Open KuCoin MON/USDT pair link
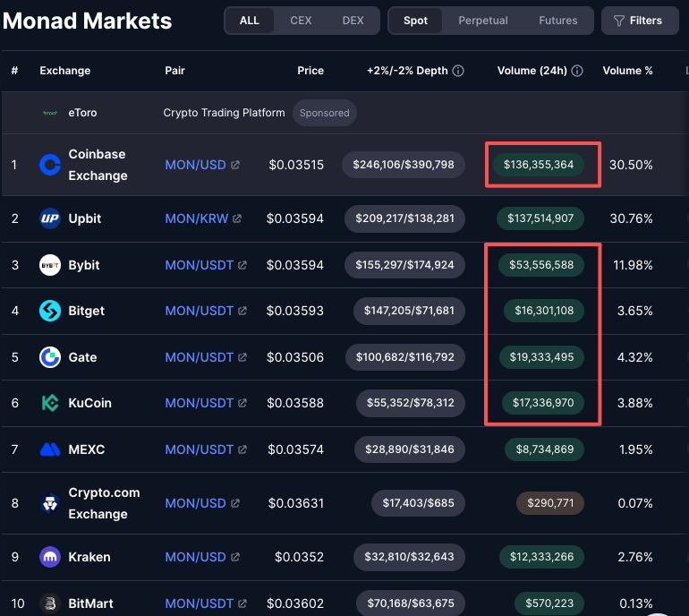Image resolution: width=689 pixels, height=616 pixels. tap(199, 403)
